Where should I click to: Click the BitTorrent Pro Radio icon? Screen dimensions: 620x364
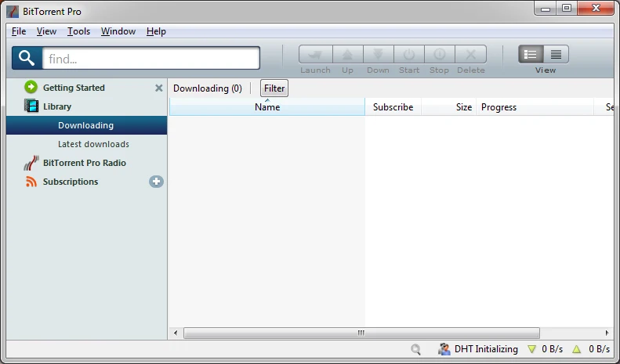click(x=31, y=163)
